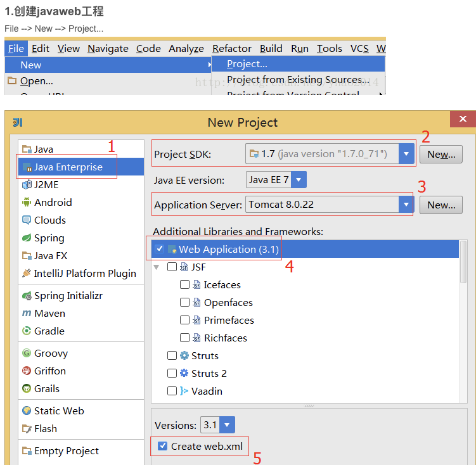Image resolution: width=476 pixels, height=465 pixels.
Task: Choose Project... from the New submenu
Action: pos(298,64)
